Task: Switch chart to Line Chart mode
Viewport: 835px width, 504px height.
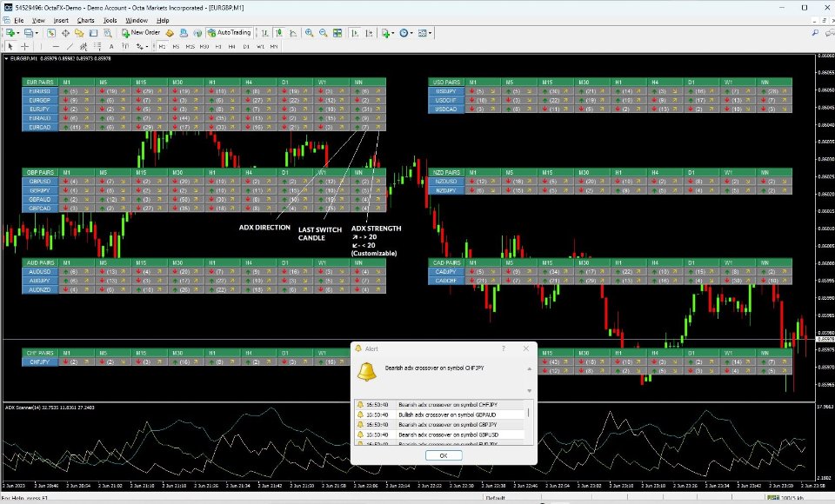Action: 293,33
